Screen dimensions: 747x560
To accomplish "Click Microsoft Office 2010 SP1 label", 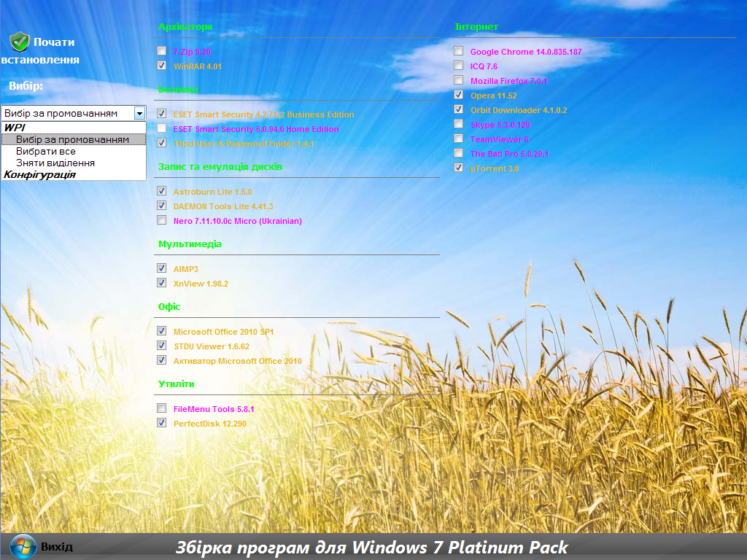I will [223, 332].
